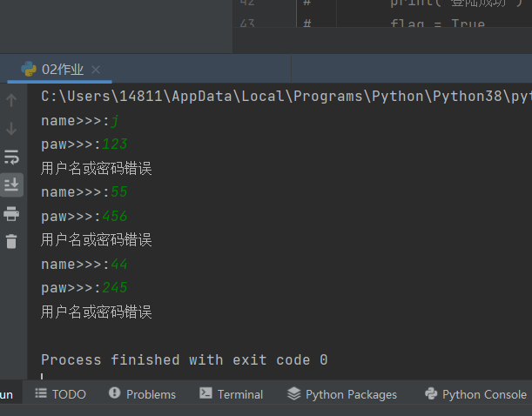Click editor line number 43

coord(247,23)
